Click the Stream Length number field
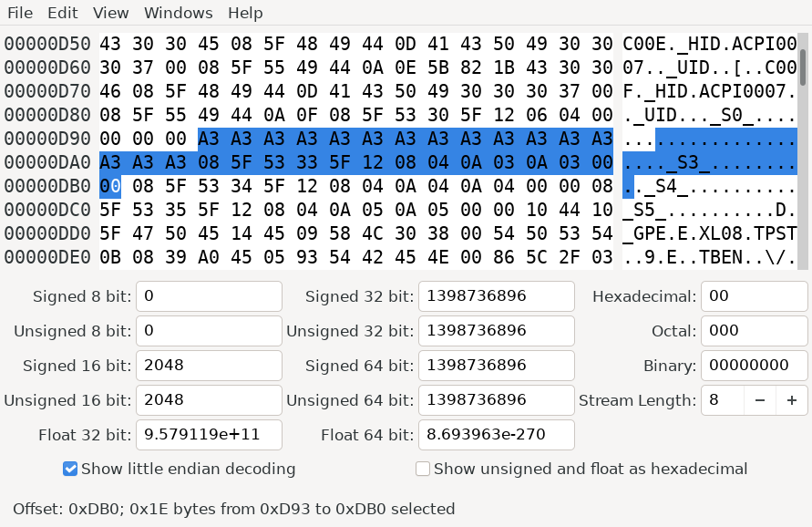 tap(723, 400)
